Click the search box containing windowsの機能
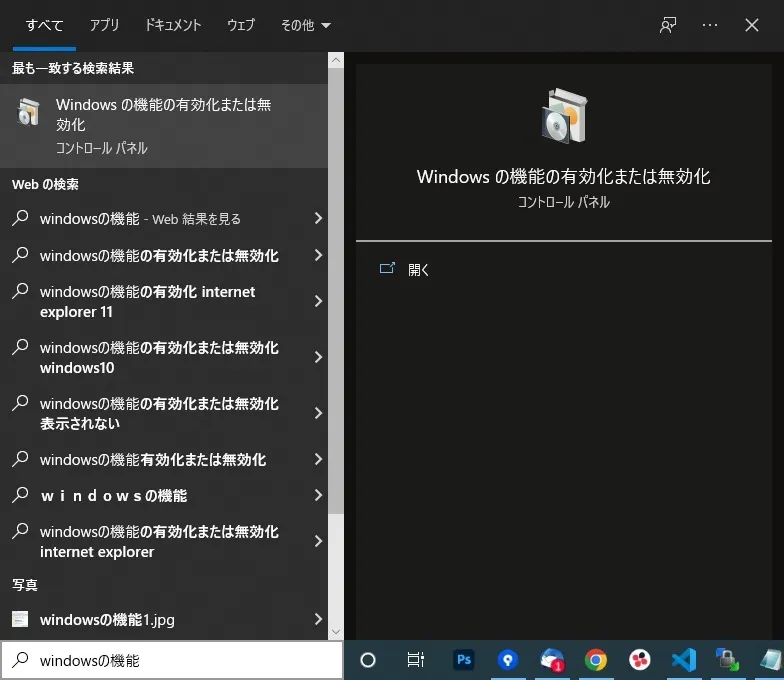Viewport: 784px width, 680px height. click(x=172, y=660)
